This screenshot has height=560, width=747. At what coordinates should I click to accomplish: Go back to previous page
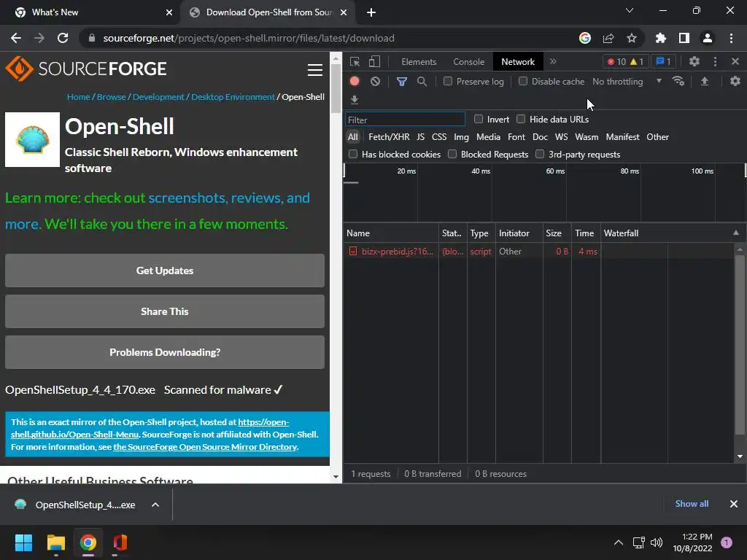tap(16, 38)
